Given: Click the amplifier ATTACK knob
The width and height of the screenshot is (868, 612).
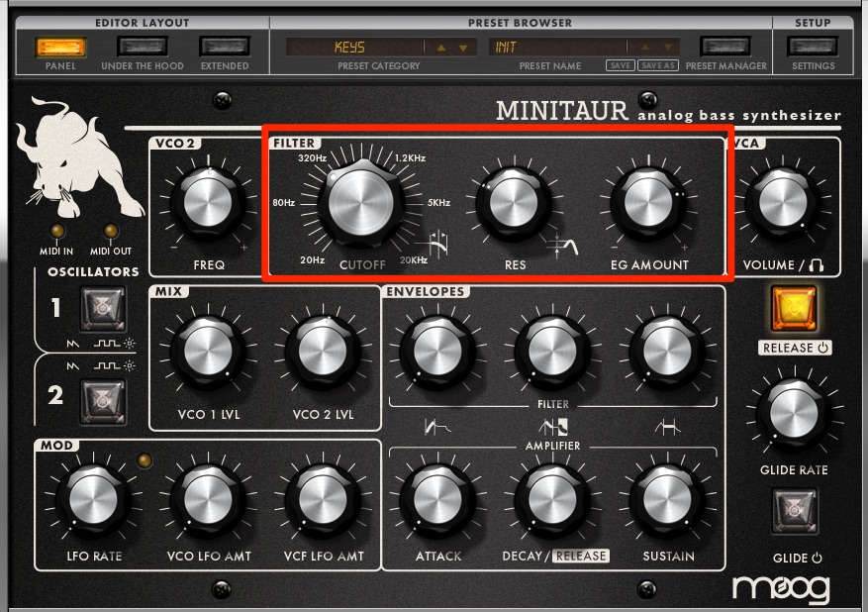Looking at the screenshot, I should click(x=437, y=499).
